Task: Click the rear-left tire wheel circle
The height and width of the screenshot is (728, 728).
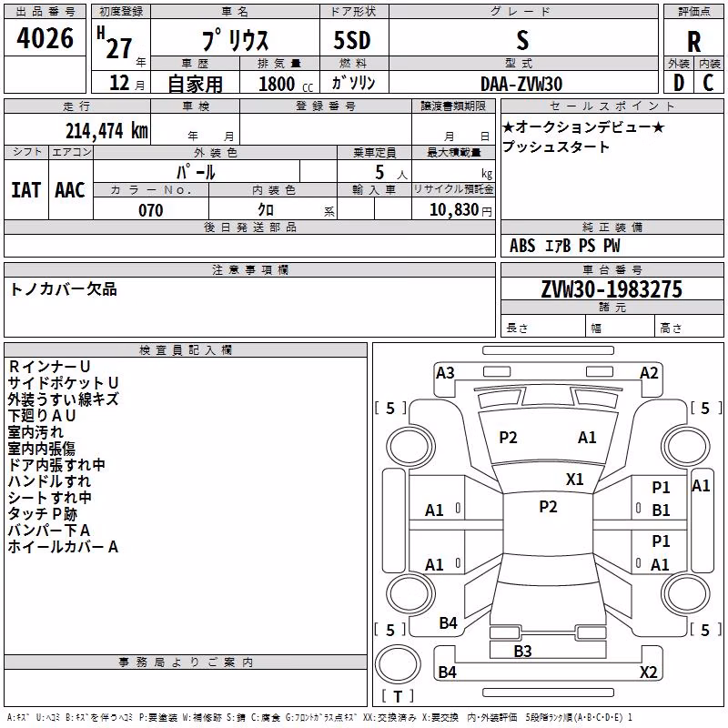Action: pos(410,594)
